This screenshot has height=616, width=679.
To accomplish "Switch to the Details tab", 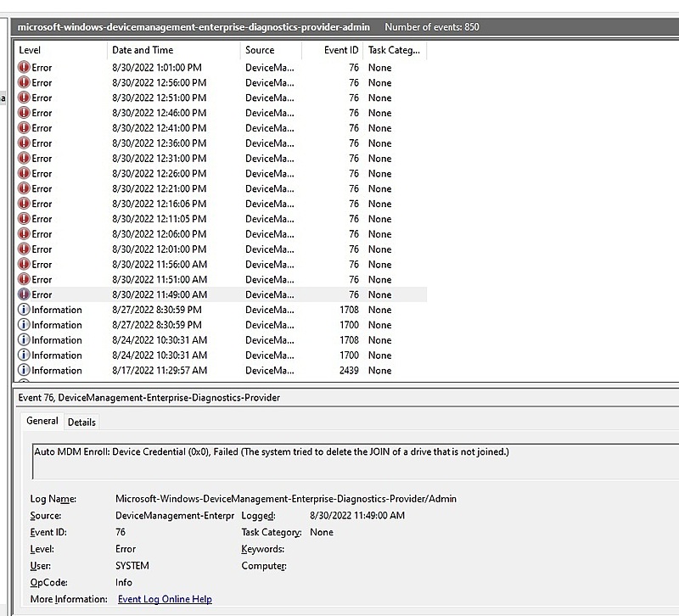I will pyautogui.click(x=81, y=422).
